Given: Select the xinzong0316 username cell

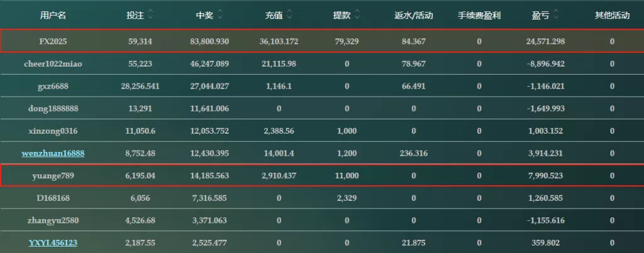Looking at the screenshot, I should (x=53, y=131).
